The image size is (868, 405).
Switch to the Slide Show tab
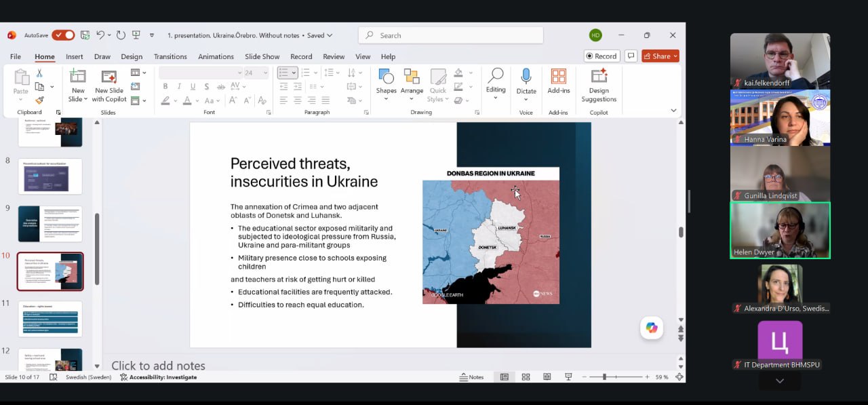coord(262,56)
